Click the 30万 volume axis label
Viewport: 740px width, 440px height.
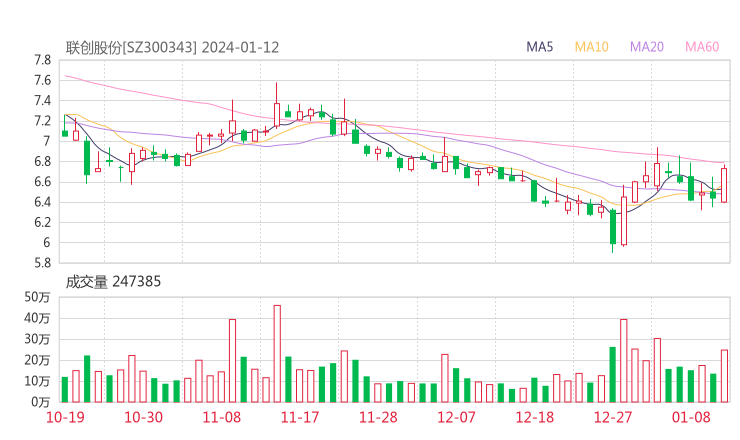pyautogui.click(x=37, y=339)
